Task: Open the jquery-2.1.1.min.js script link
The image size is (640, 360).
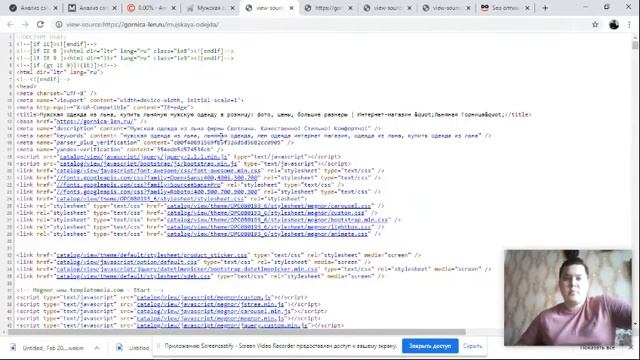Action: pos(144,157)
